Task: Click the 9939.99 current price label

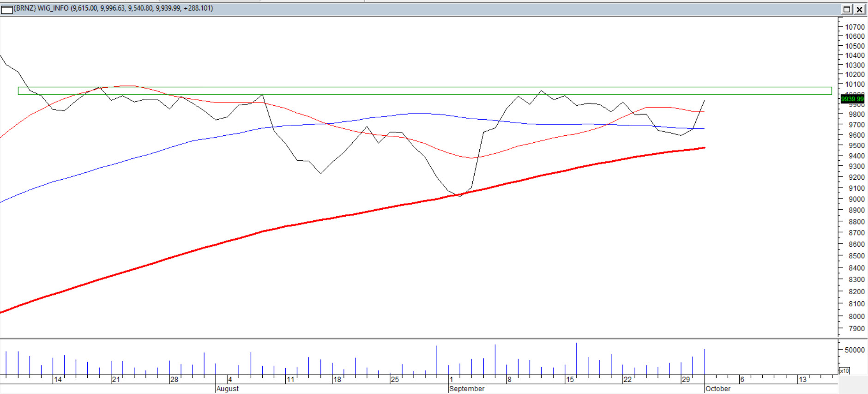Action: 852,99
